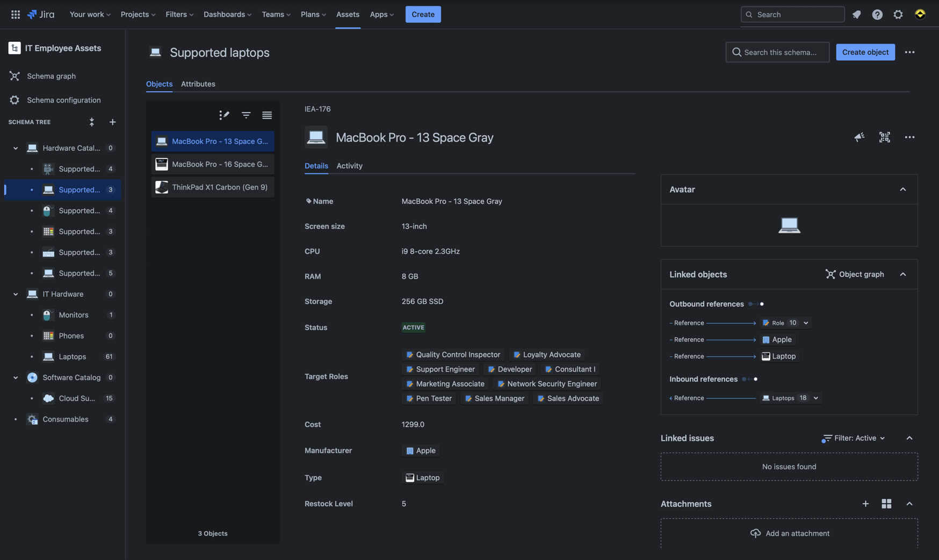Click the Create object button
The height and width of the screenshot is (560, 939).
click(865, 52)
